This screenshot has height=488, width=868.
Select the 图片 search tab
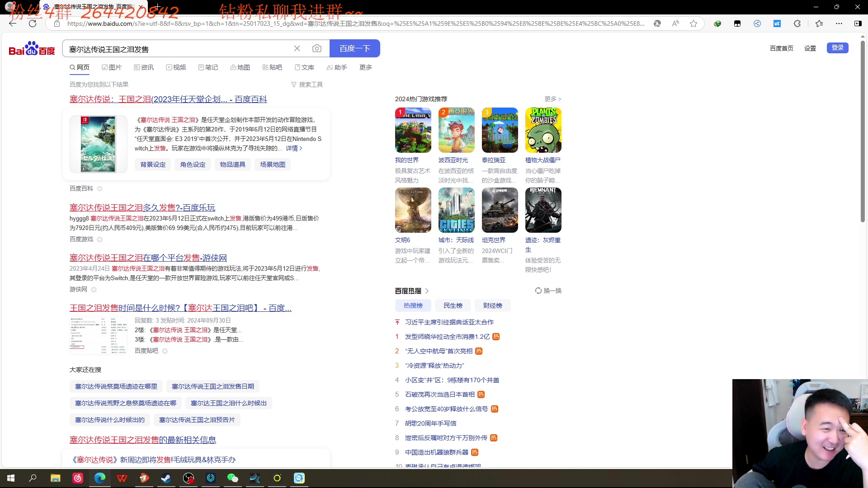112,67
